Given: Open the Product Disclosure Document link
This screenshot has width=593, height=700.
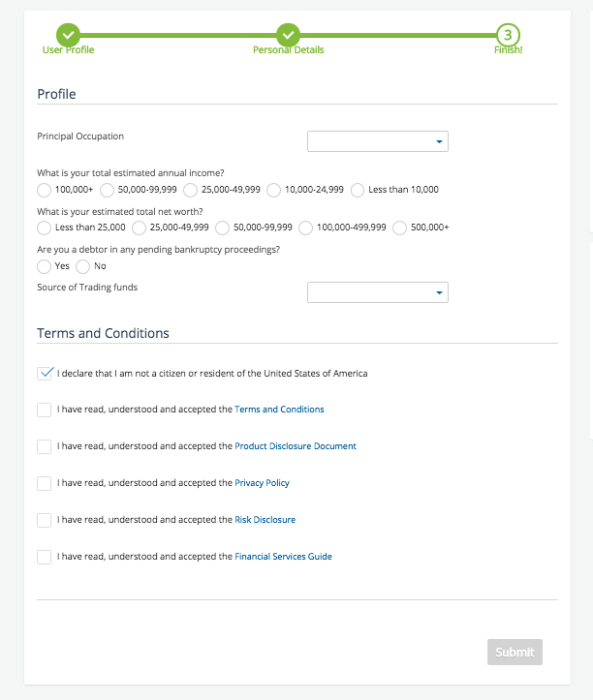Looking at the screenshot, I should (296, 446).
